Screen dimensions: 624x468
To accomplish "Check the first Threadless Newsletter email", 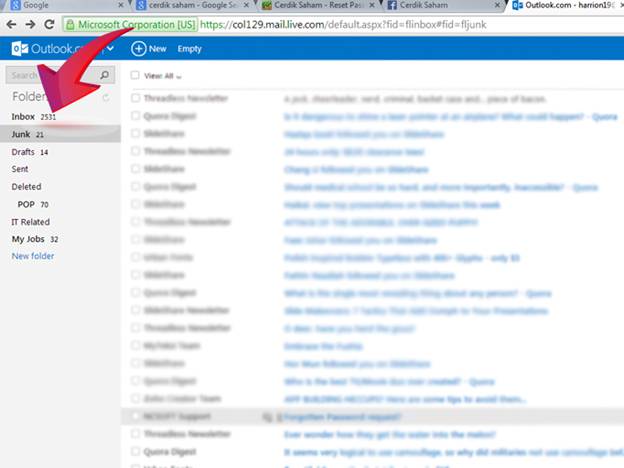I will tap(135, 99).
